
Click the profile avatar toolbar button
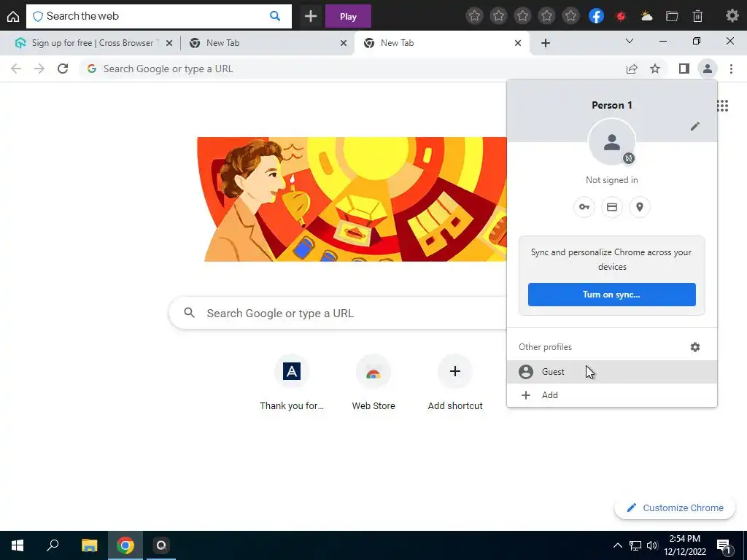(708, 69)
